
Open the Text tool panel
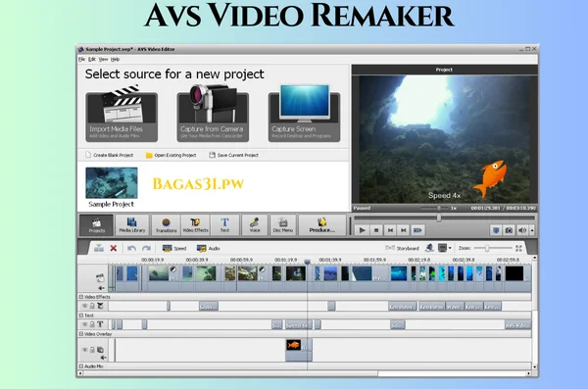point(224,224)
